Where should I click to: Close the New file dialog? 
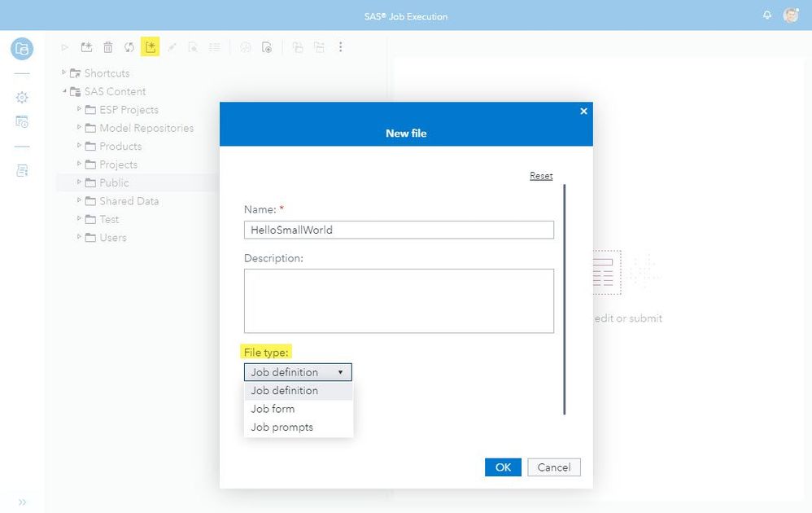click(583, 111)
